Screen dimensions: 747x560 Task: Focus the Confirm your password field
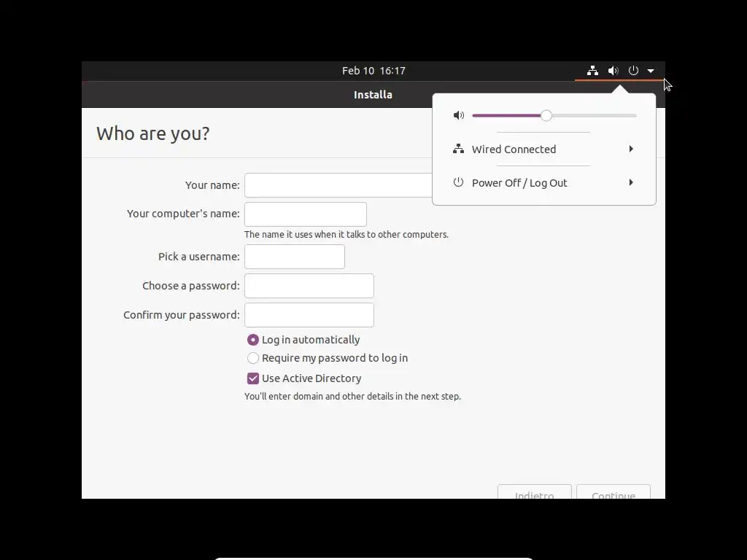[309, 315]
